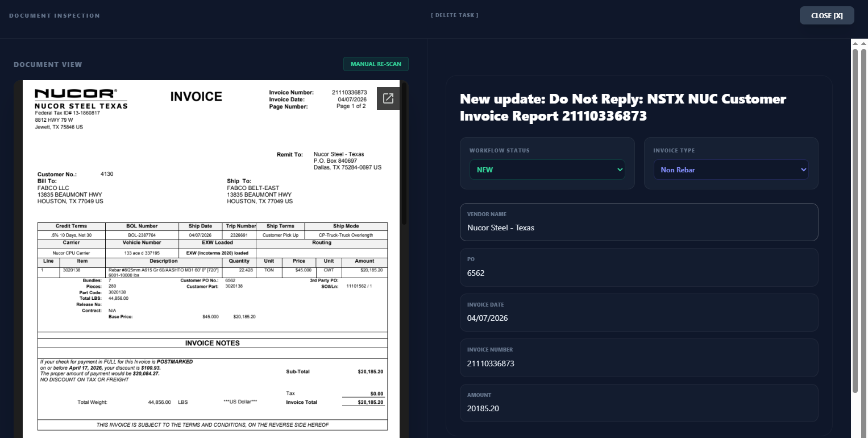The width and height of the screenshot is (868, 438).
Task: Click the Trip Number value '2326691'
Action: [x=240, y=235]
